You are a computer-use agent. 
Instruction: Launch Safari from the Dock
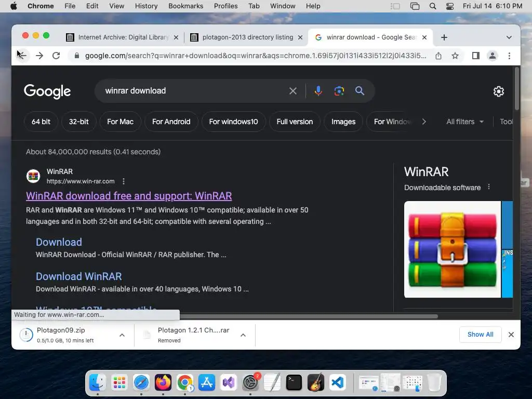click(x=141, y=382)
